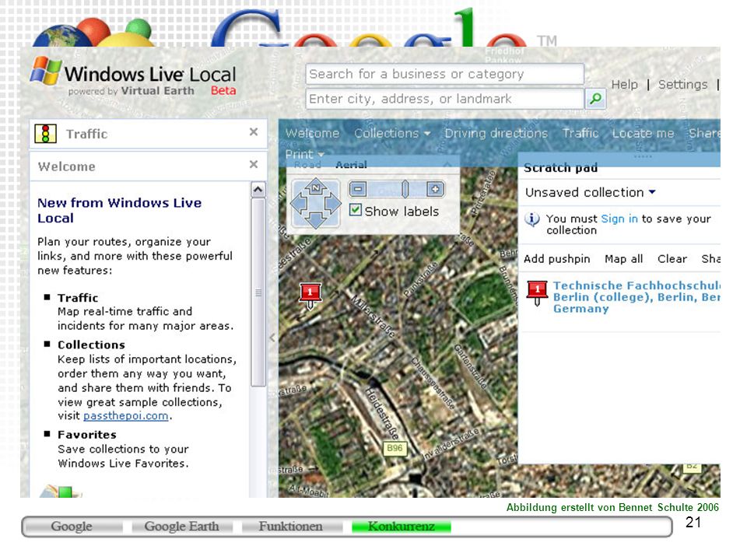Pan the map north with N arrow

click(x=315, y=186)
